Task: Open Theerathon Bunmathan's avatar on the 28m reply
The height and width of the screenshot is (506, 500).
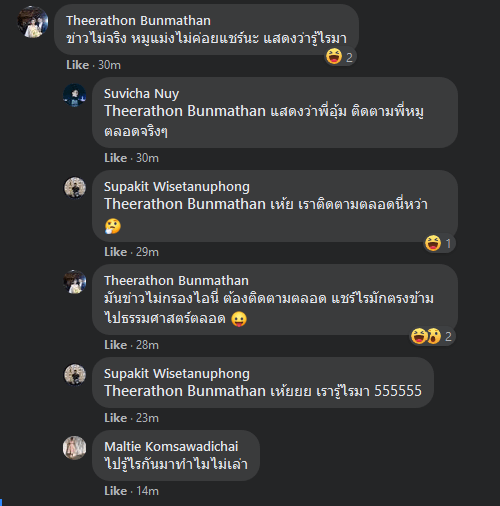Action: coord(75,282)
